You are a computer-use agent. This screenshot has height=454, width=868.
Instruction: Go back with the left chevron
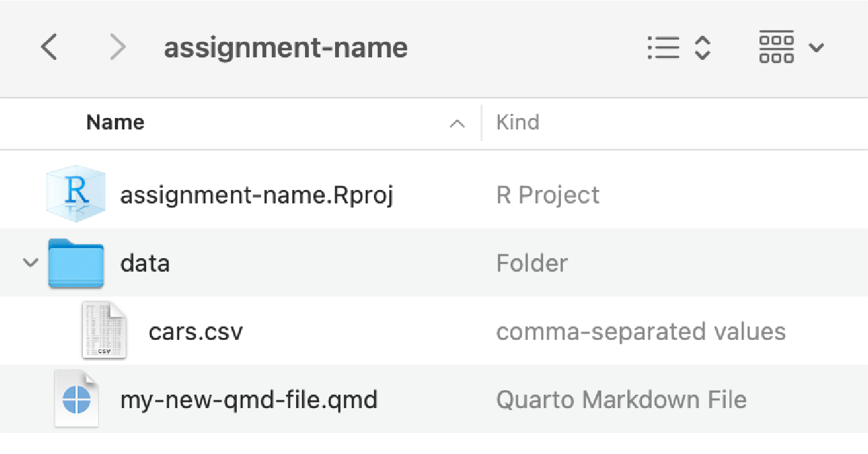tap(49, 47)
